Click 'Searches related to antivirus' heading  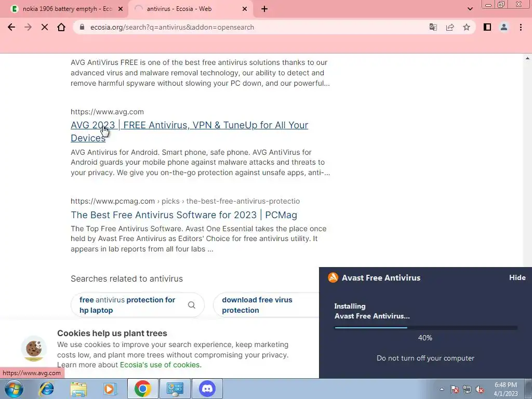[x=127, y=278]
